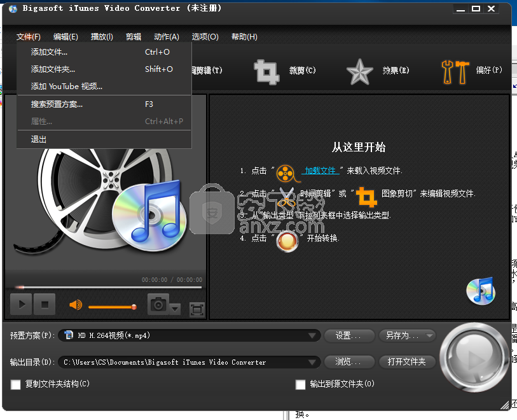Choose 添加文件... from the File menu
The width and height of the screenshot is (517, 420).
[104, 52]
